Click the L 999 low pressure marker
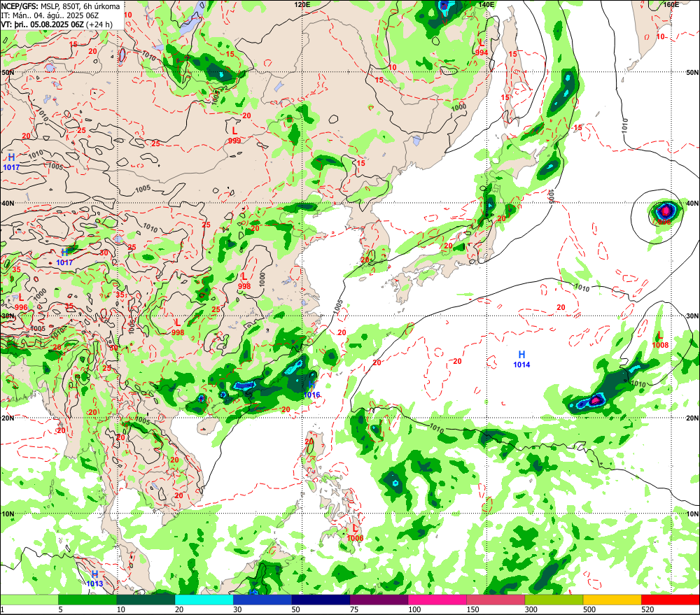 point(234,135)
